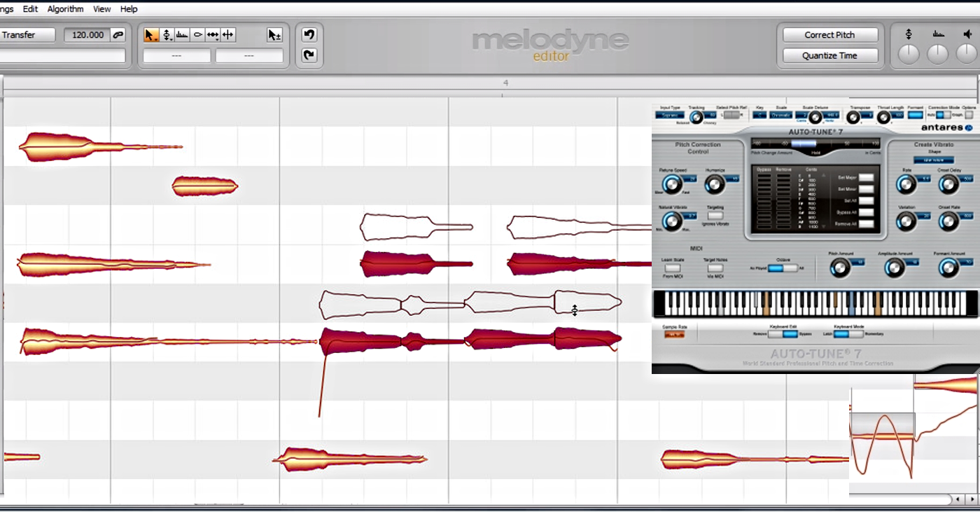Open the Algorithm menu
The image size is (980, 512).
(x=65, y=9)
